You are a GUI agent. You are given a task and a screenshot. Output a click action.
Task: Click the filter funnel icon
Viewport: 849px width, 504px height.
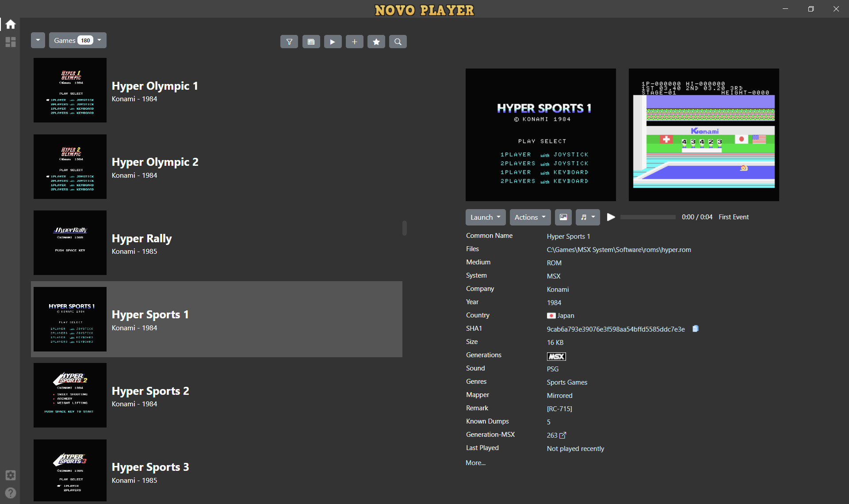(x=289, y=42)
